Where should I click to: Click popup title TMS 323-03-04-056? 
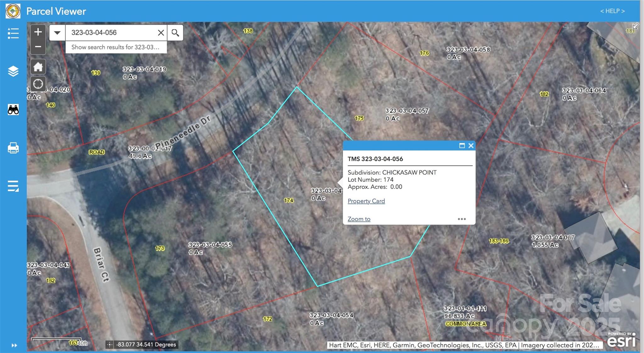pos(375,159)
